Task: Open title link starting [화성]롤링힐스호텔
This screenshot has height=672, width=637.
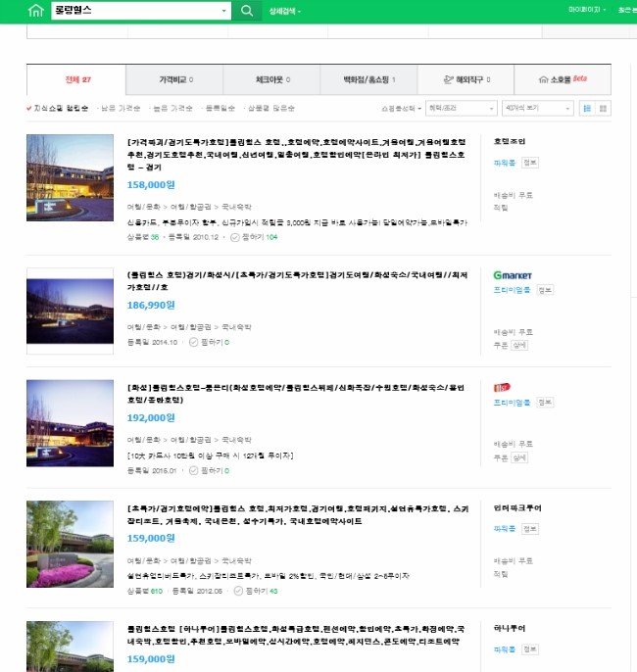Action: (x=296, y=394)
